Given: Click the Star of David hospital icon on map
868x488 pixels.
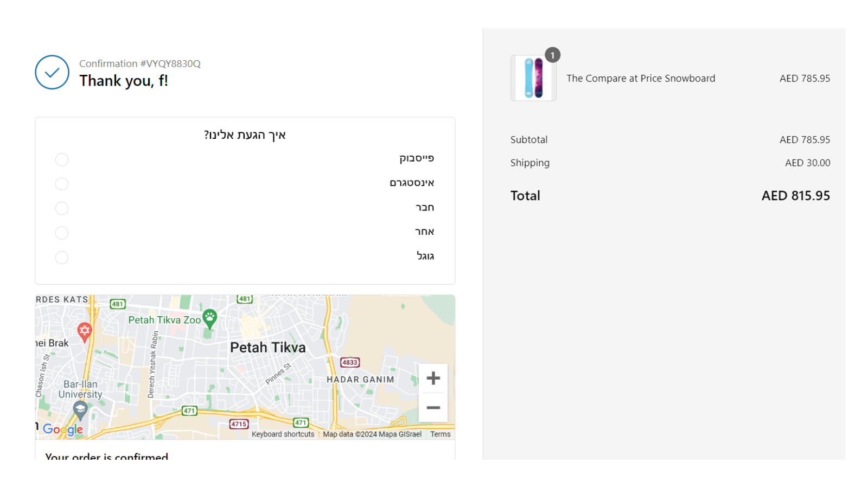Looking at the screenshot, I should pyautogui.click(x=84, y=331).
